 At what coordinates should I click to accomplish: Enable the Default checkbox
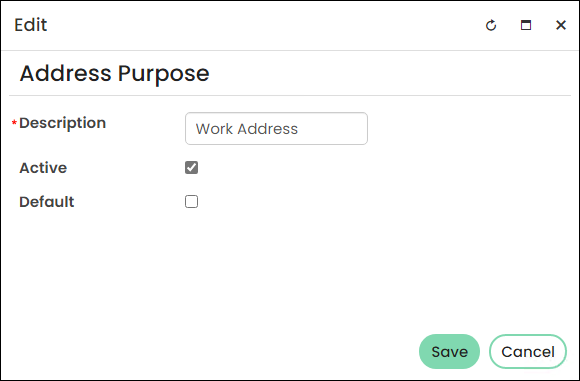[x=191, y=202]
